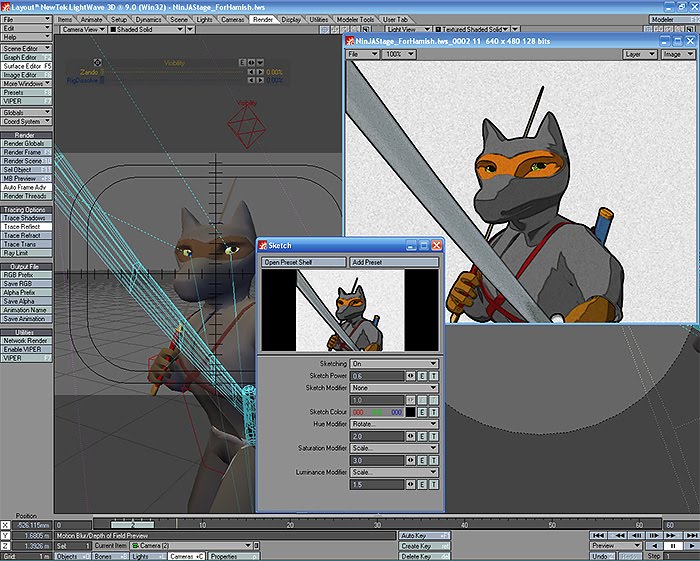Toggle Trace Refract option
The image size is (700, 561).
pyautogui.click(x=26, y=235)
